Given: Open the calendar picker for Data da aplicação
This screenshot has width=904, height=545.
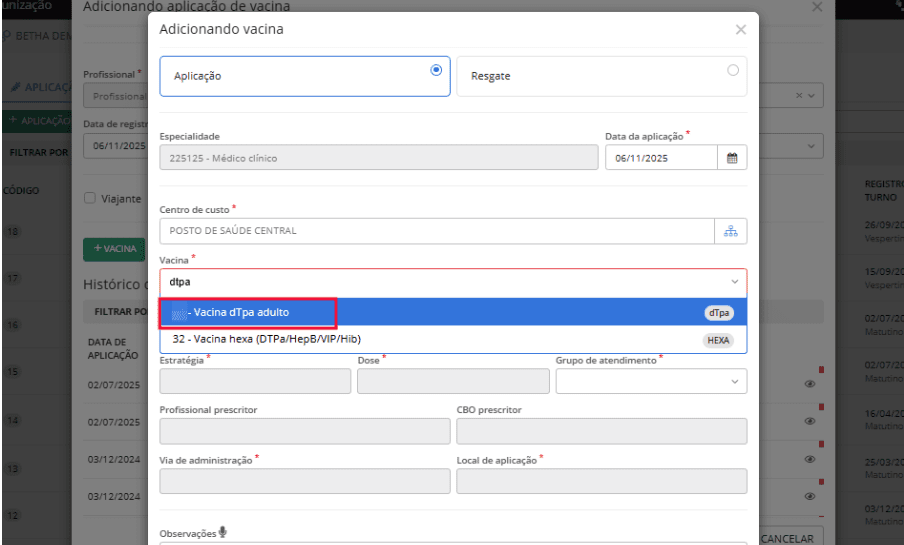Looking at the screenshot, I should coord(731,158).
